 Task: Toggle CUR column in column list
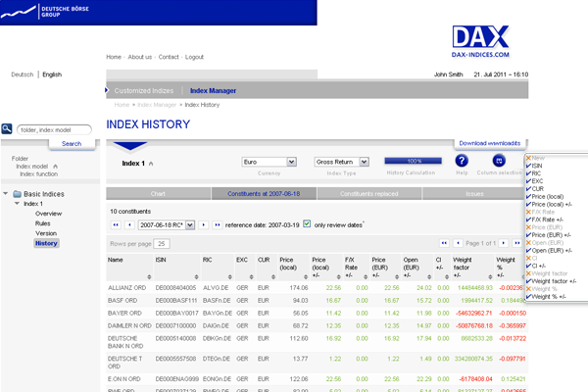click(x=535, y=189)
